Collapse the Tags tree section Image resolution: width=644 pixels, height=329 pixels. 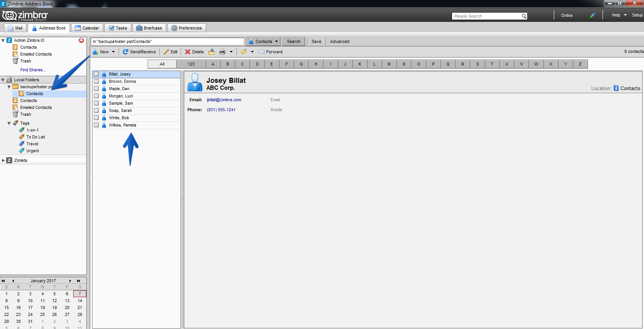(9, 123)
